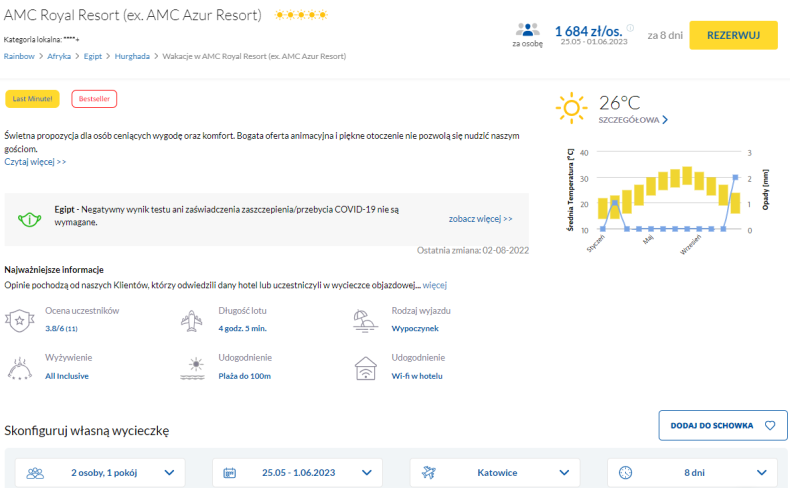
Task: Click the Najważniejsze informacje heading
Action: click(54, 270)
